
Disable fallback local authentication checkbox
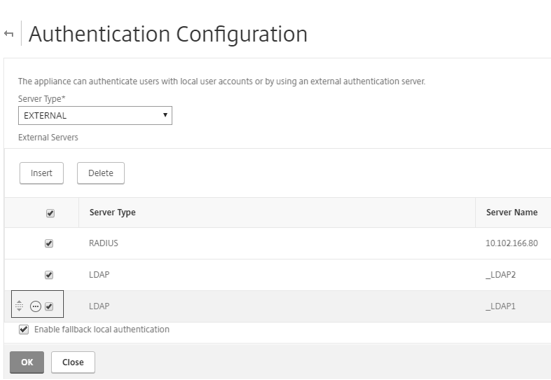pos(24,329)
